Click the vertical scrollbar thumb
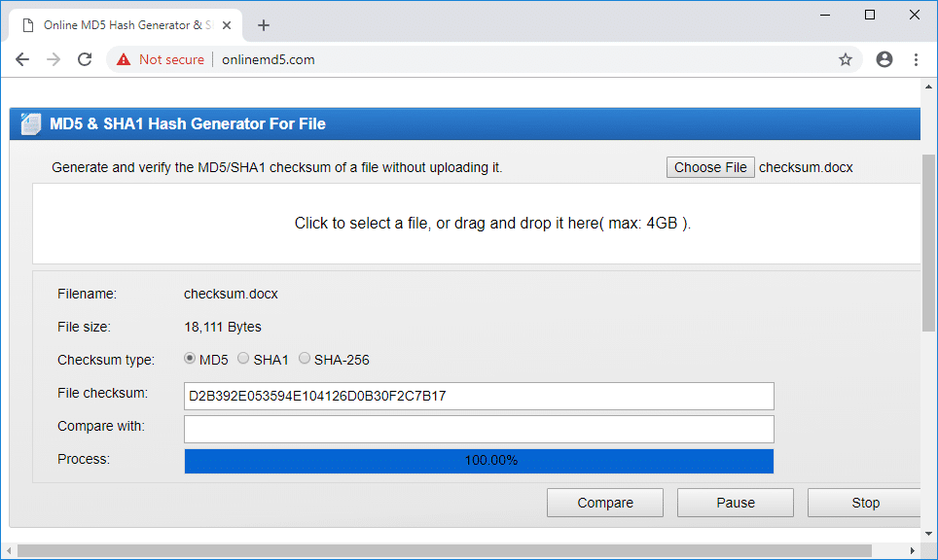This screenshot has height=560, width=938. click(x=928, y=243)
